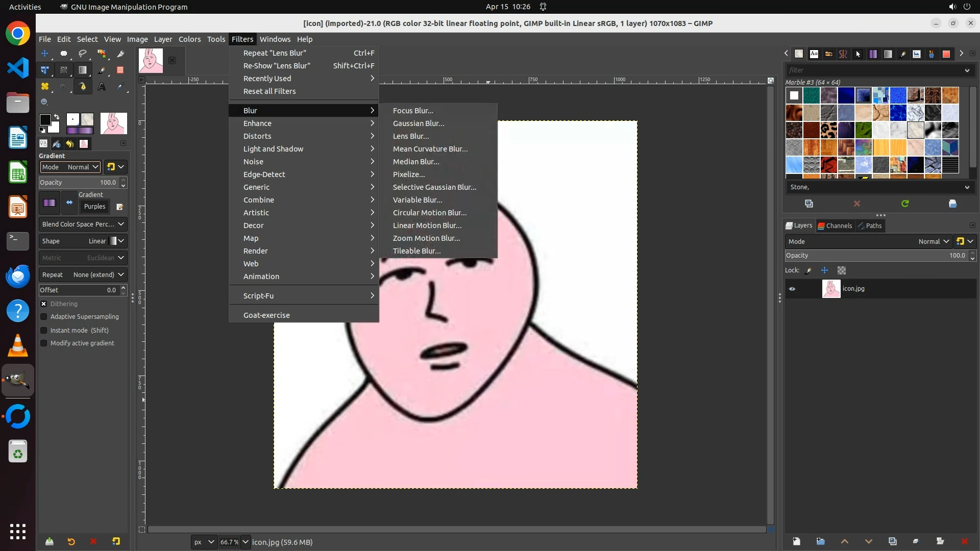
Task: Select the Text tool
Action: [x=102, y=86]
